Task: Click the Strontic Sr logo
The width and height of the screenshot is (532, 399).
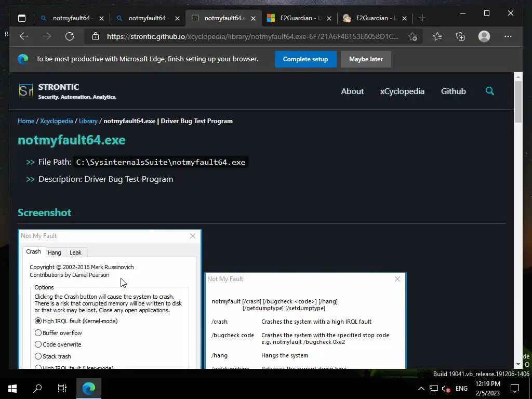Action: [x=26, y=91]
